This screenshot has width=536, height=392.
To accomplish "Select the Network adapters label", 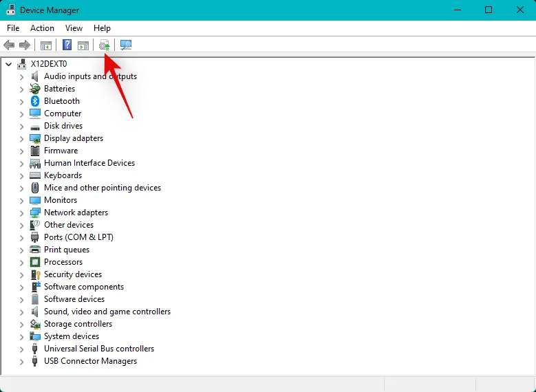I will click(x=76, y=213).
